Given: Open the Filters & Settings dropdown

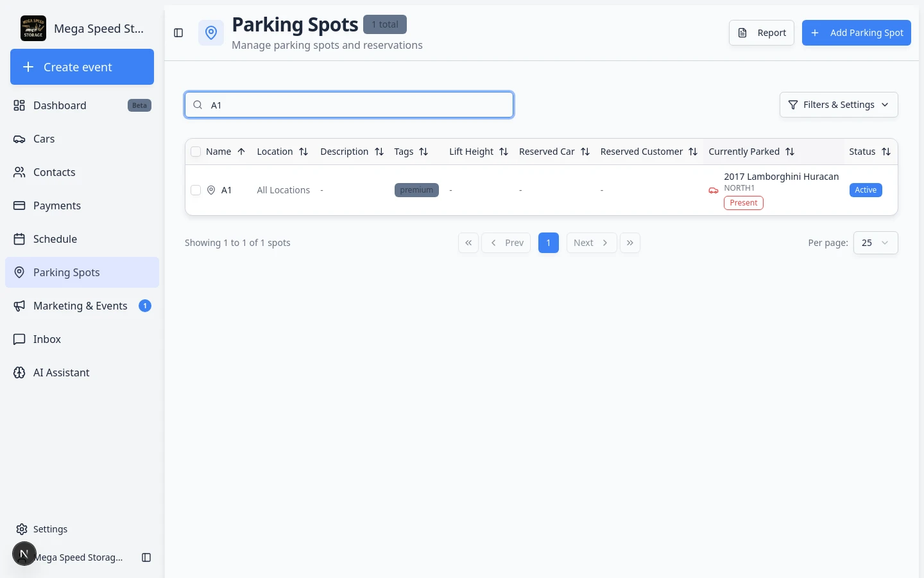Looking at the screenshot, I should click(839, 105).
